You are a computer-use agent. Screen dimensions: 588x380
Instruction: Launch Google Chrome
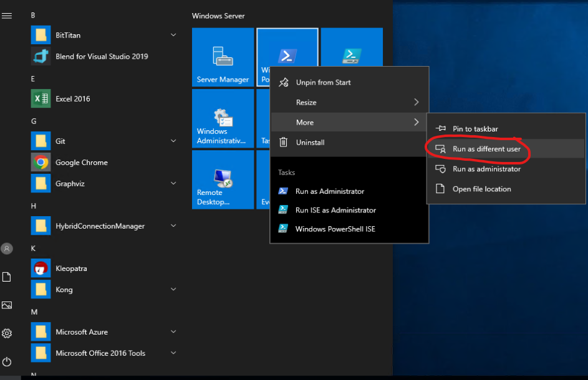point(103,163)
